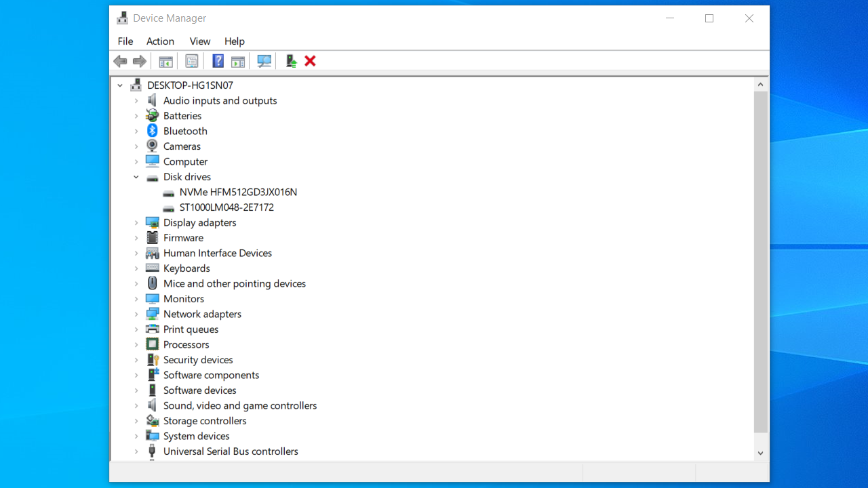868x488 pixels.
Task: Collapse the DESKTOP-HG1SN07 root node
Action: 120,85
